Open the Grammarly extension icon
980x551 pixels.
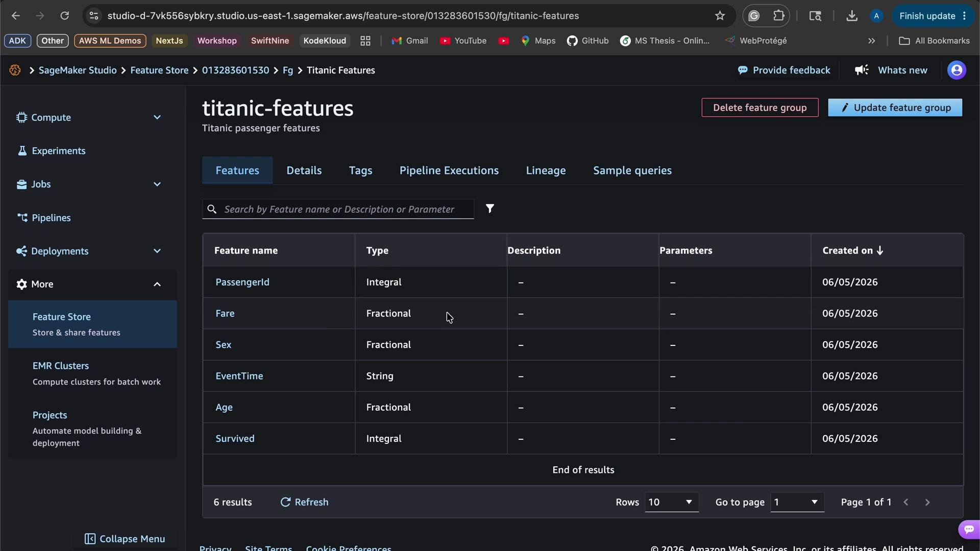tap(754, 16)
